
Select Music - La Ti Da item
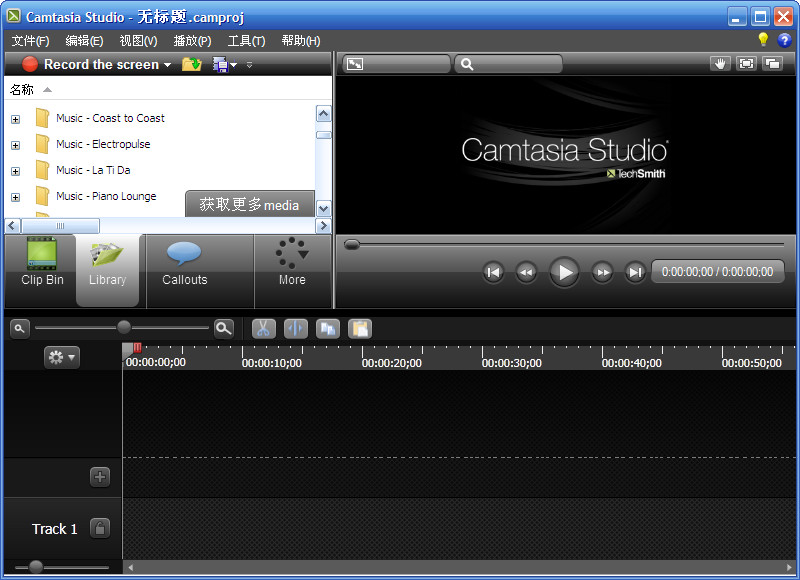pos(93,170)
